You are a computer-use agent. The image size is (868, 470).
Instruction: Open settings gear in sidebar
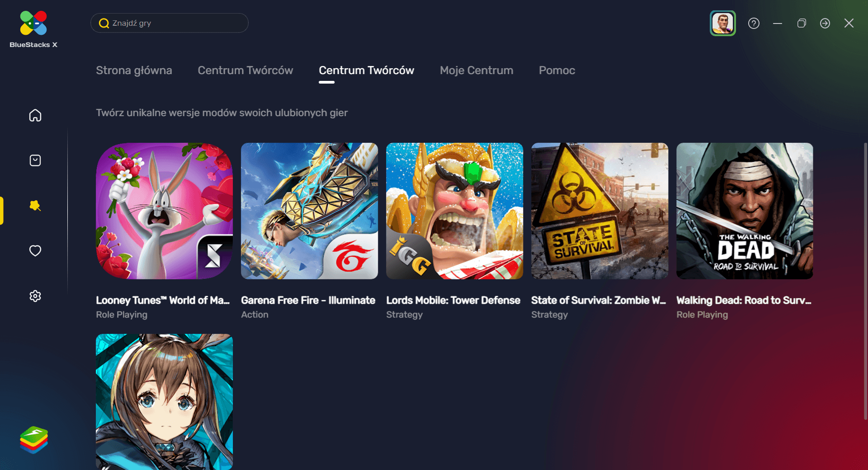[x=35, y=296]
